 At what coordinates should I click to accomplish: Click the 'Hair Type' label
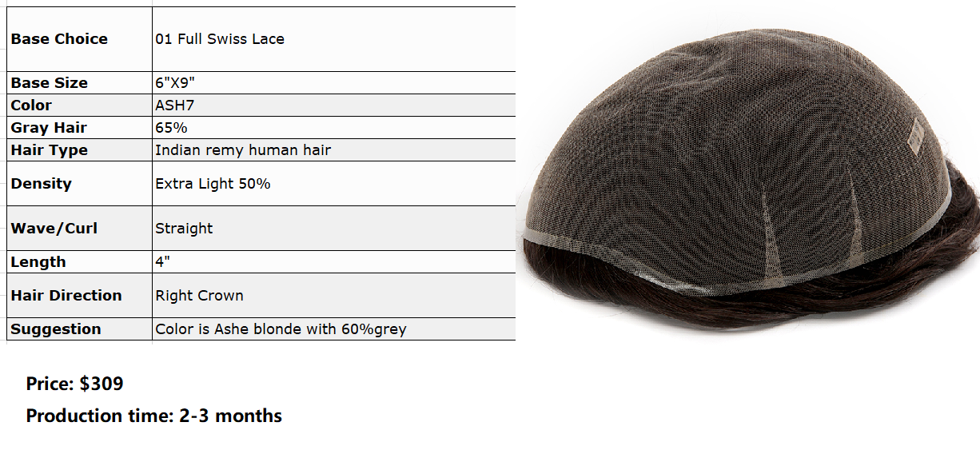tap(49, 150)
